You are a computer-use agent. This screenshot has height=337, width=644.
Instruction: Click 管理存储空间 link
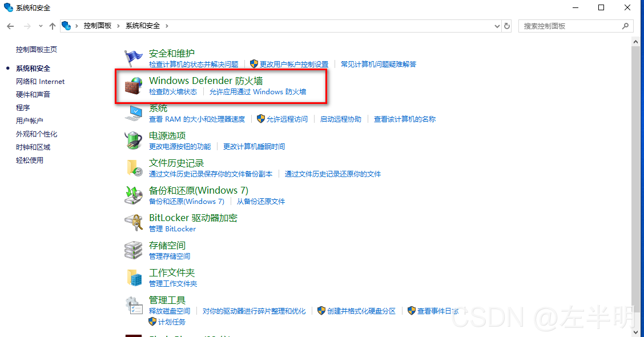[169, 256]
